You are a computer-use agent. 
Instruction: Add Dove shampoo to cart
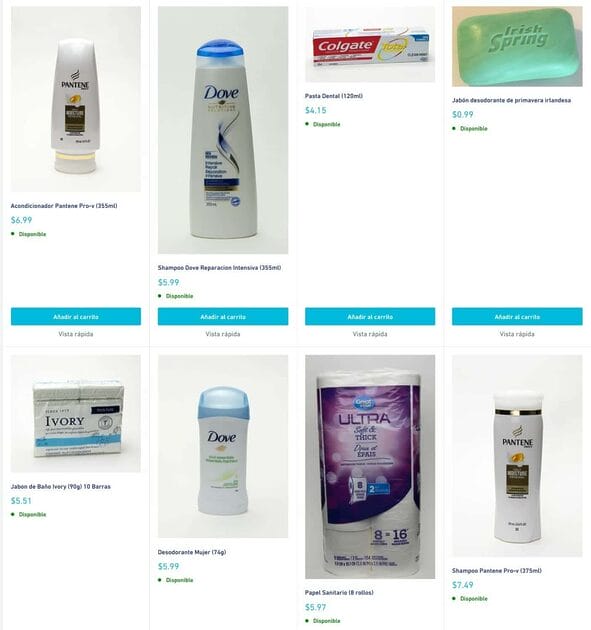click(223, 317)
